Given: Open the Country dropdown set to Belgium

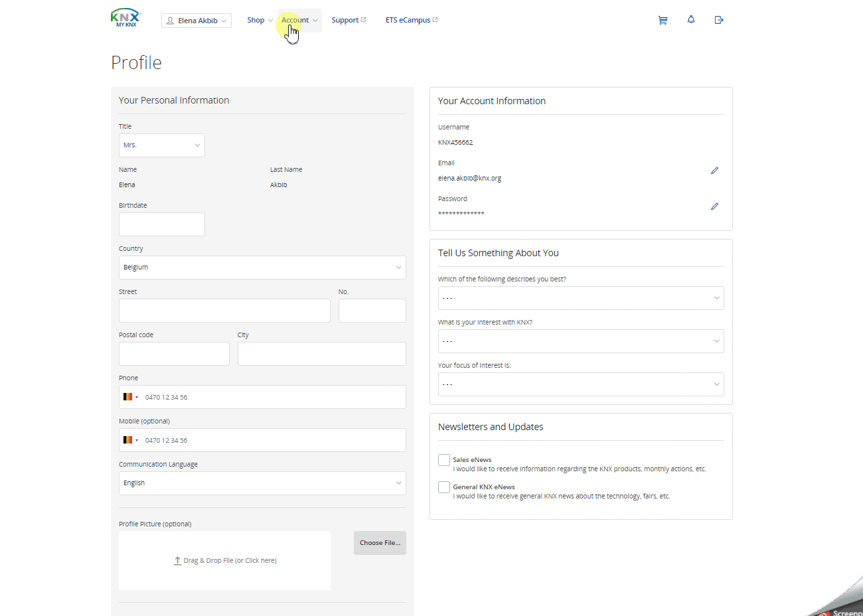Looking at the screenshot, I should [x=262, y=268].
